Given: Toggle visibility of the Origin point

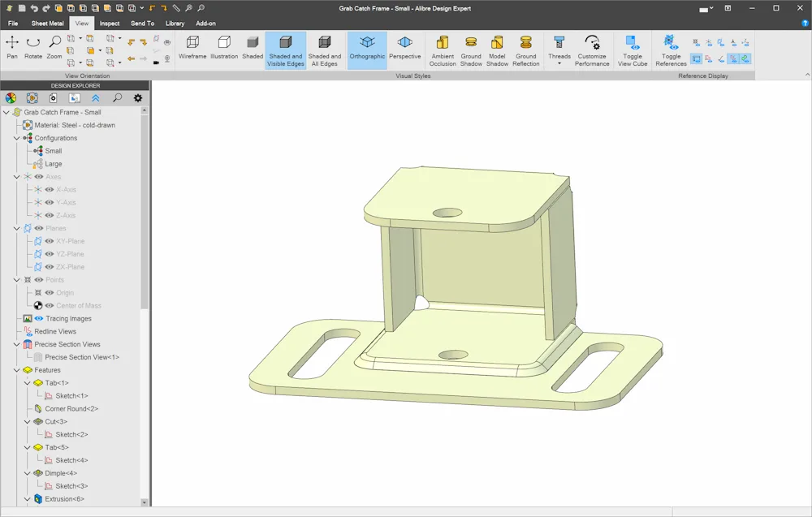Looking at the screenshot, I should (50, 293).
